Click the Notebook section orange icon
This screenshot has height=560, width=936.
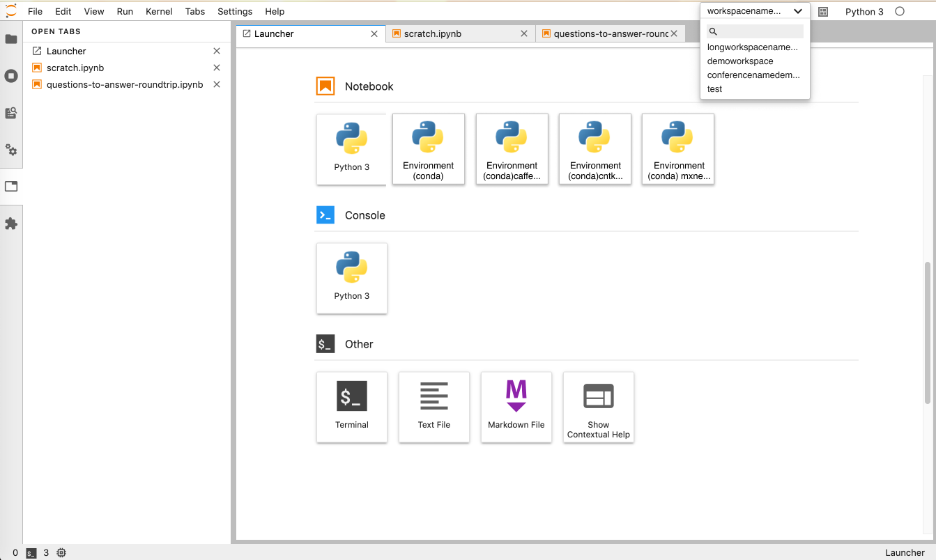point(325,86)
